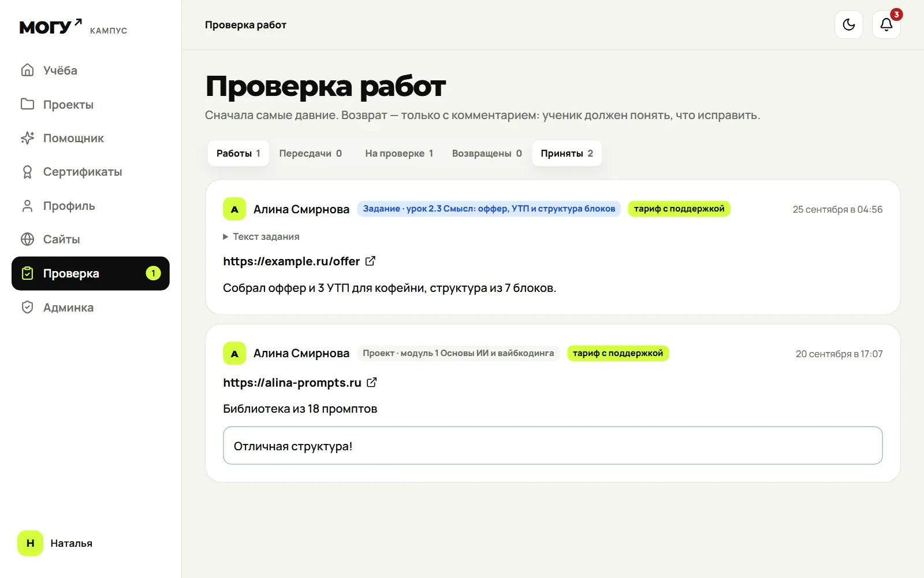Click the Проект модуль 1 badge
924x578 pixels.
pos(458,353)
